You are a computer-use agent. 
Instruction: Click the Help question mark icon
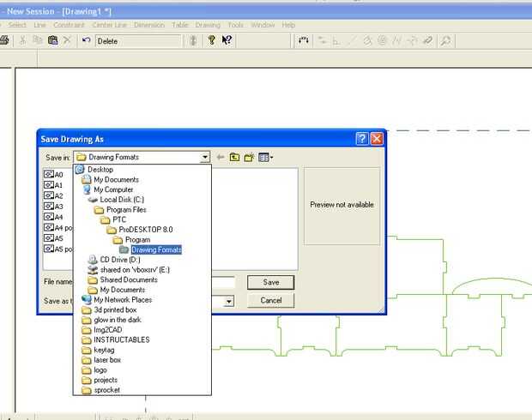212,40
